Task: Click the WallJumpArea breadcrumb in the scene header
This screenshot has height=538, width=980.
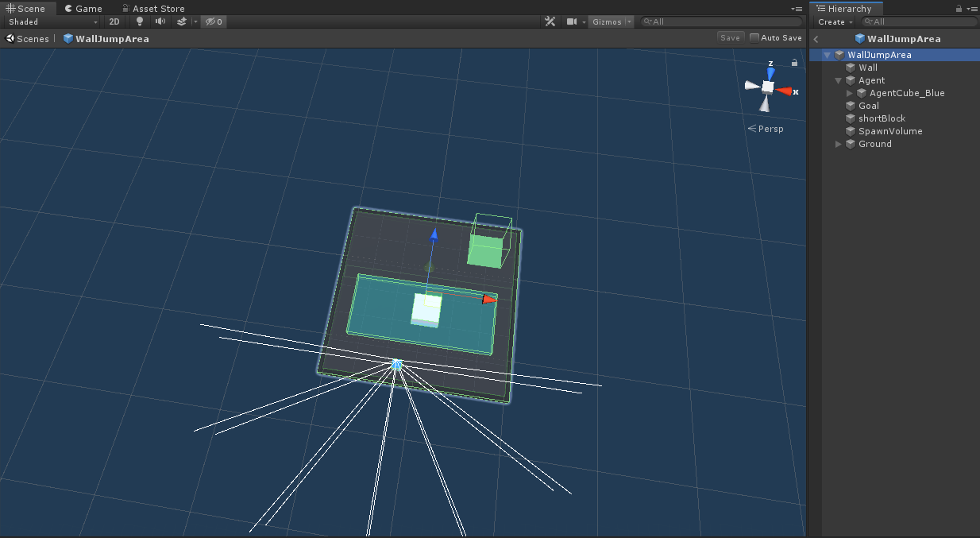Action: 112,38
